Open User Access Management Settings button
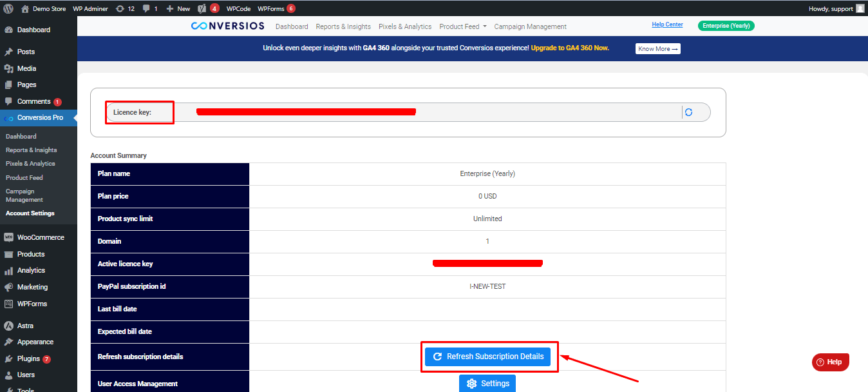The height and width of the screenshot is (392, 868). click(x=487, y=384)
